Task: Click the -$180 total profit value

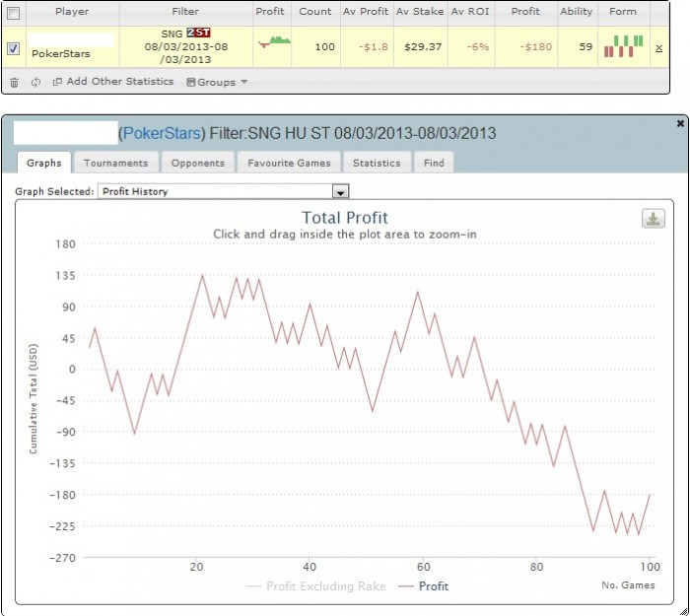Action: click(535, 46)
